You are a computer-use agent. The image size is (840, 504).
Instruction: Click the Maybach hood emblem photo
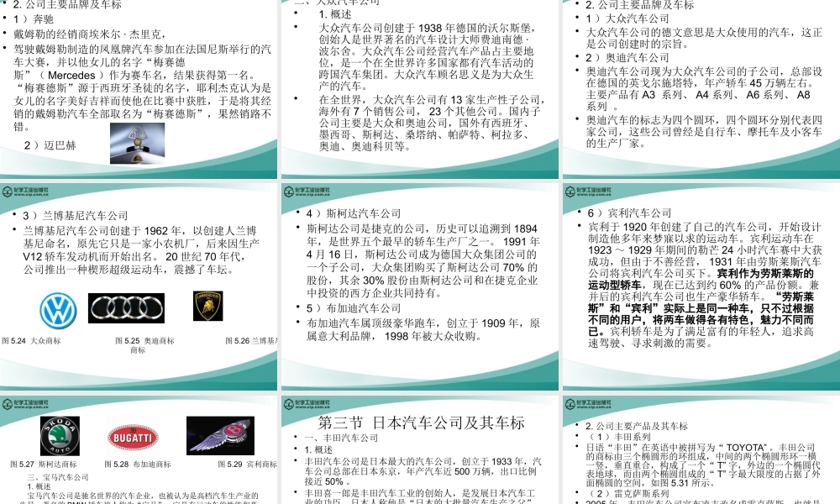(x=137, y=143)
